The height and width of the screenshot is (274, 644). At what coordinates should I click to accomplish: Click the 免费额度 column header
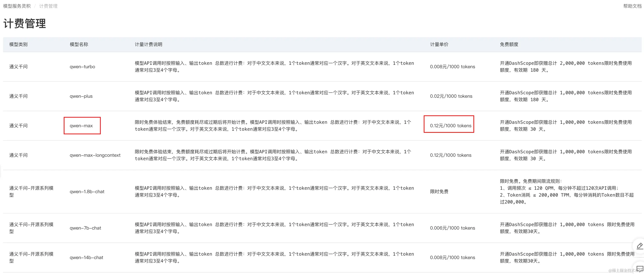(x=509, y=44)
